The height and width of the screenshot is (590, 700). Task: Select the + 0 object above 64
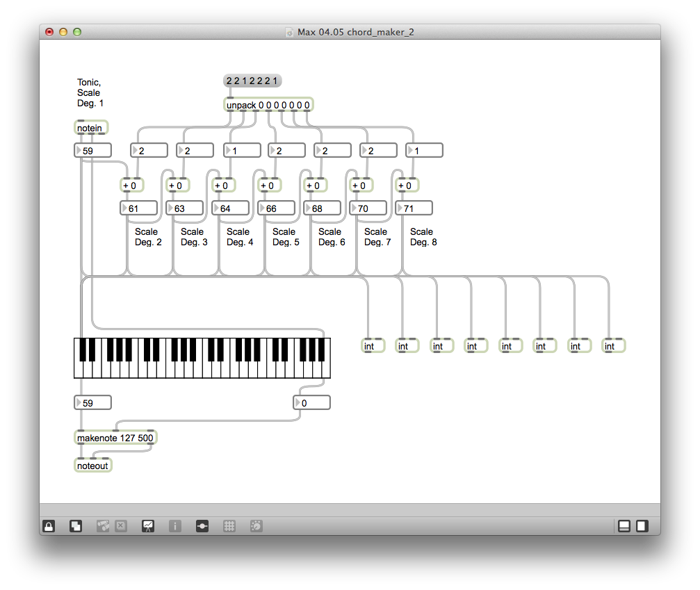pos(224,186)
